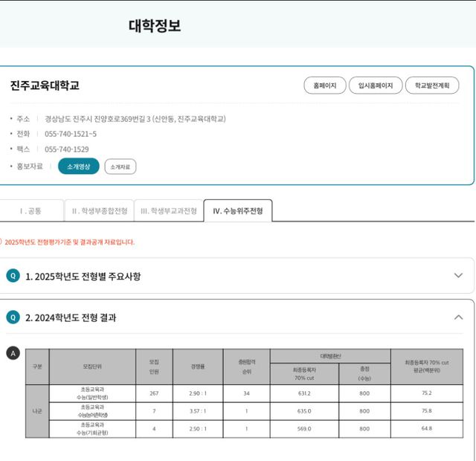476x461 pixels.
Task: Select the III. 학생부교과전형 tab
Action: (169, 211)
